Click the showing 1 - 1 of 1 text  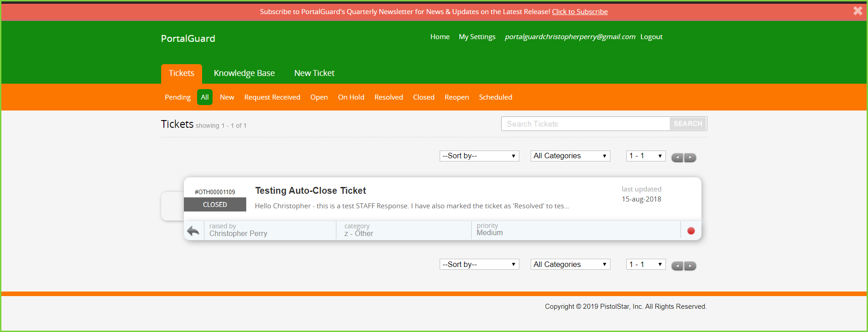221,126
